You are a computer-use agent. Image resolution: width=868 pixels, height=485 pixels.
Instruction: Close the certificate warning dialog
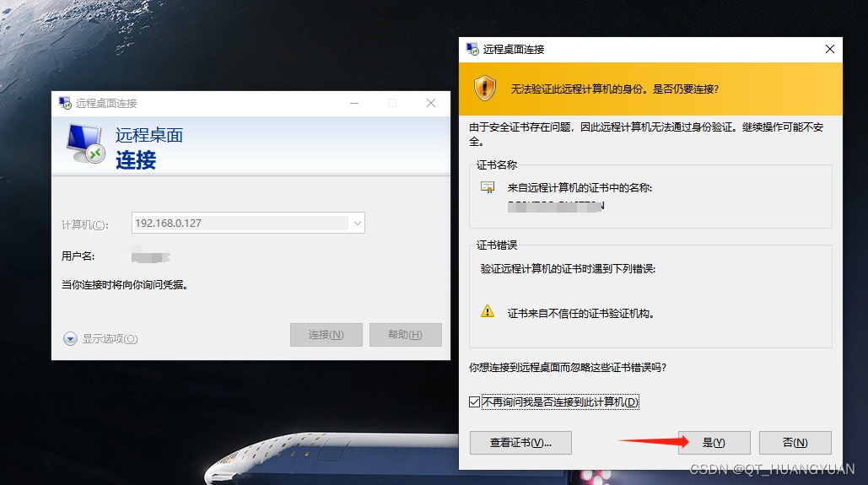pos(830,49)
